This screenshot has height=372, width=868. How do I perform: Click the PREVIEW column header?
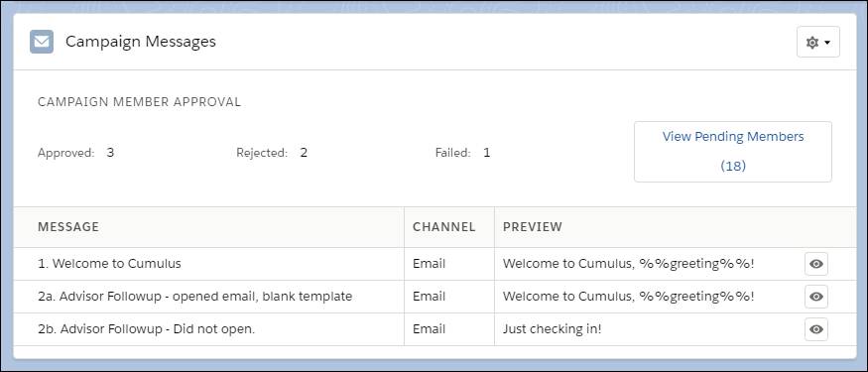point(533,226)
